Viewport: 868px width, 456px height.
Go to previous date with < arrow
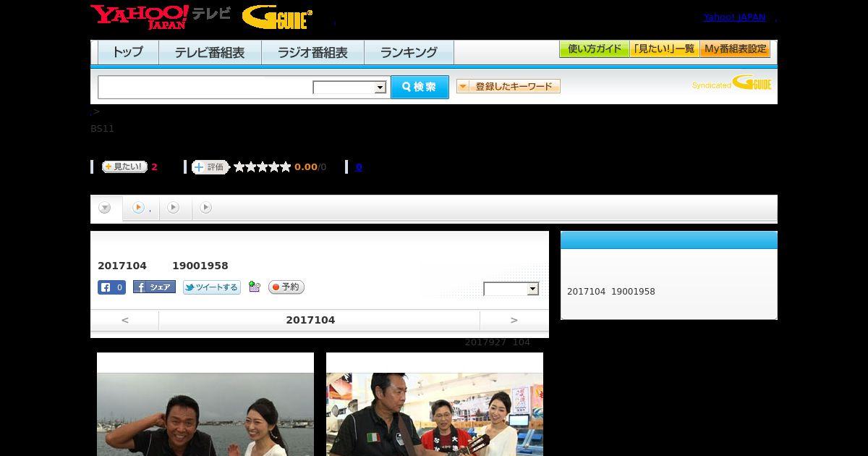click(x=125, y=320)
